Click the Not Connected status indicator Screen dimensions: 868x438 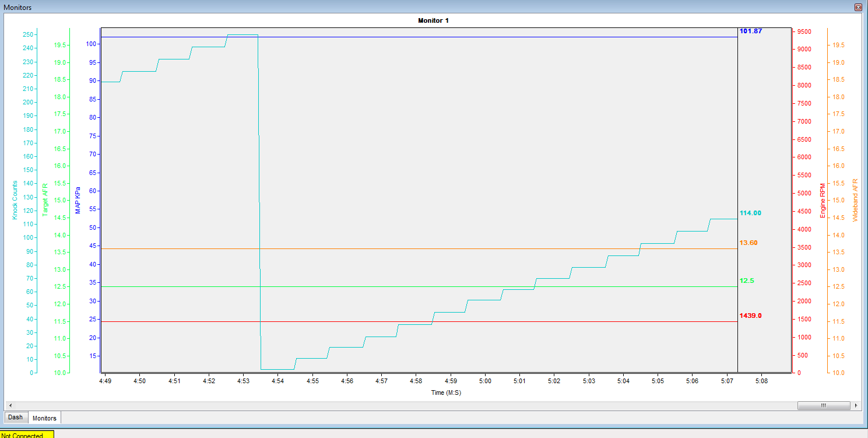tap(27, 435)
